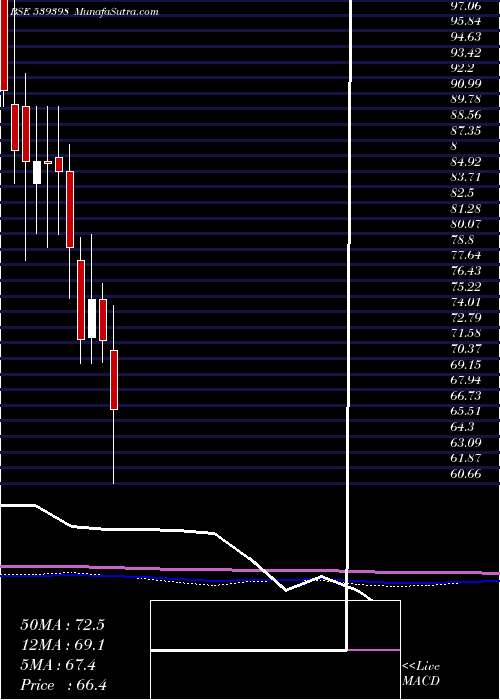This screenshot has width=500, height=700.
Task: Click the 97.06 price axis label
Action: click(x=466, y=6)
